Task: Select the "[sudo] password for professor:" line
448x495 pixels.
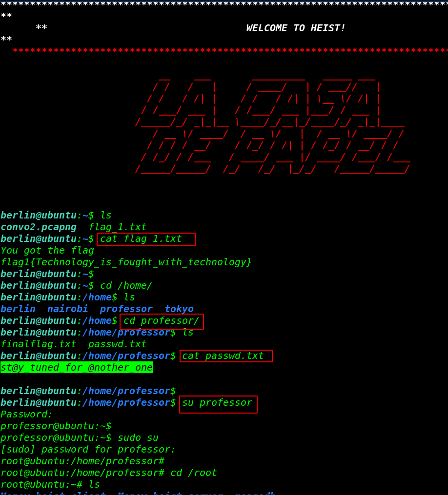Action: click(x=88, y=450)
